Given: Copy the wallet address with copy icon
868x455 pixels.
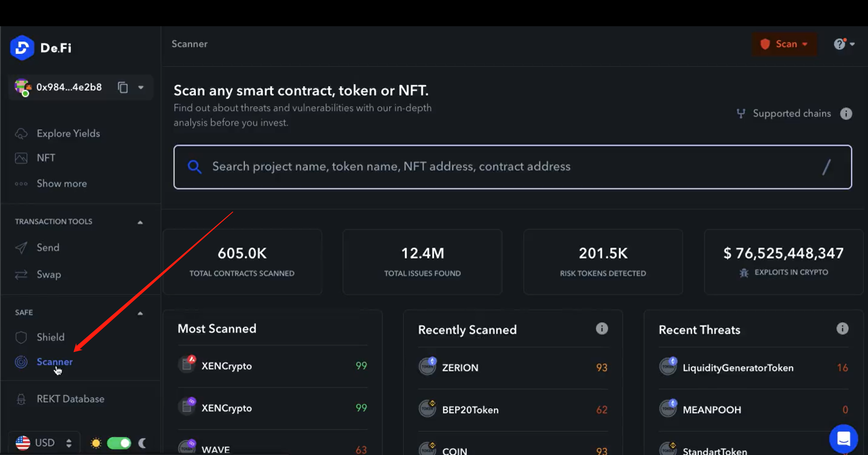Looking at the screenshot, I should pos(123,87).
